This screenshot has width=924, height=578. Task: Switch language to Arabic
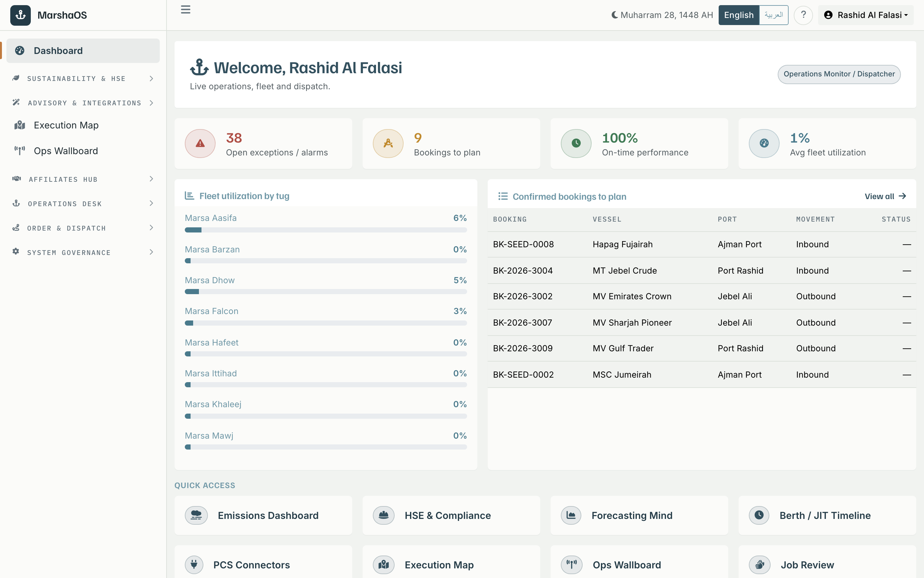774,15
